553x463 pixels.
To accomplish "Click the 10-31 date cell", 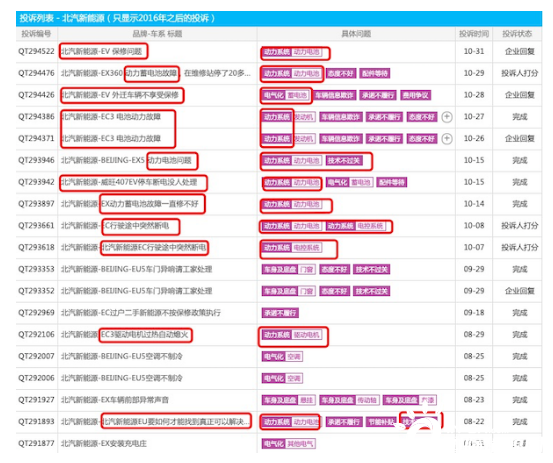I will [474, 51].
